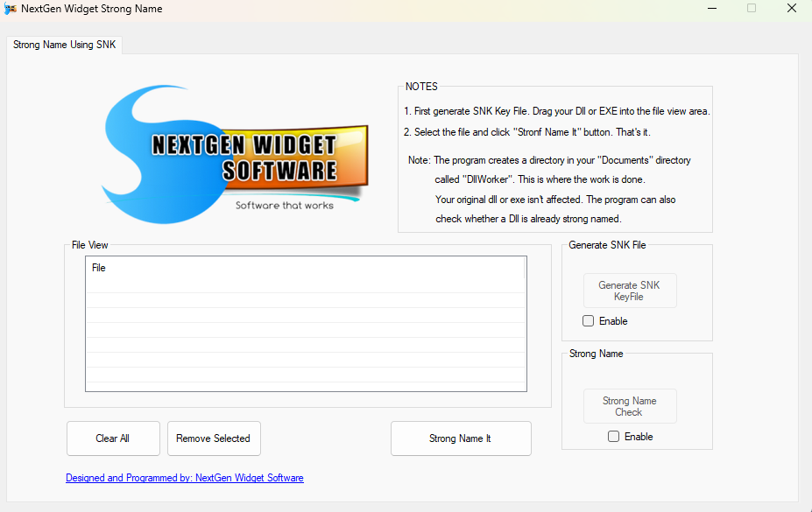
Task: Click the File column header
Action: click(305, 268)
